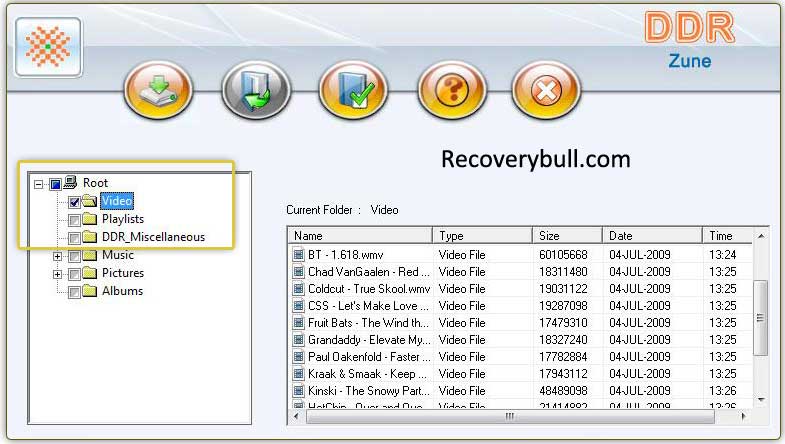Image resolution: width=785 pixels, height=444 pixels.
Task: Click the file icon of Chad VanGaalen row
Action: (298, 272)
